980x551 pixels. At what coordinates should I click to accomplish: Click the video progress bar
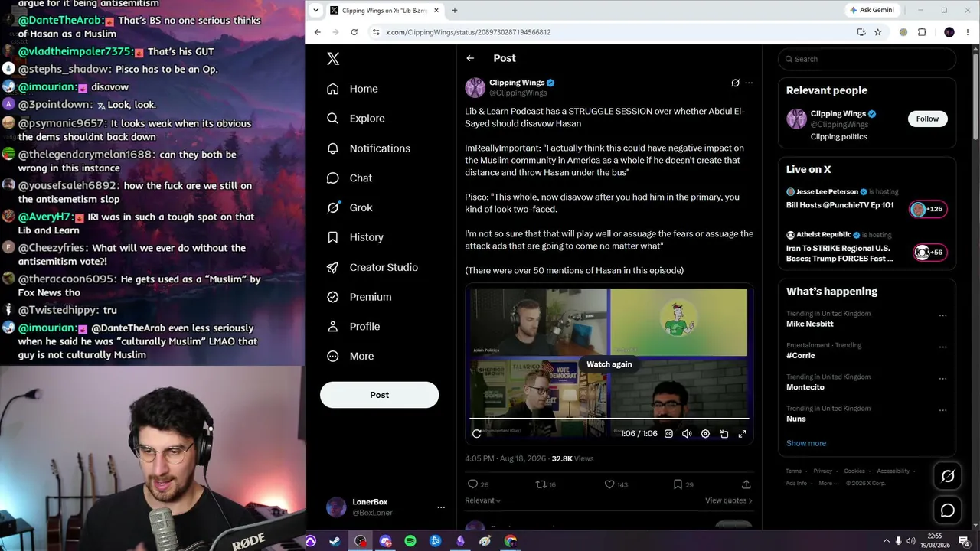tap(609, 419)
